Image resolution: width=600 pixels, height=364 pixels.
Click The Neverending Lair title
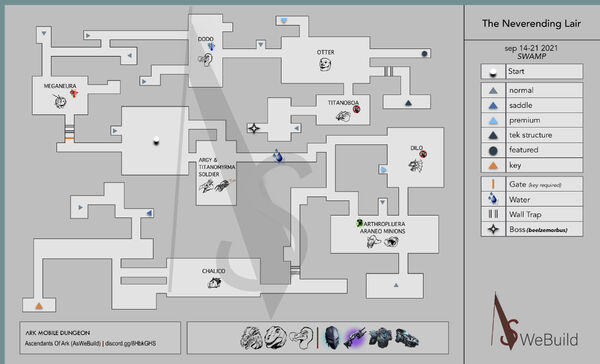[531, 24]
